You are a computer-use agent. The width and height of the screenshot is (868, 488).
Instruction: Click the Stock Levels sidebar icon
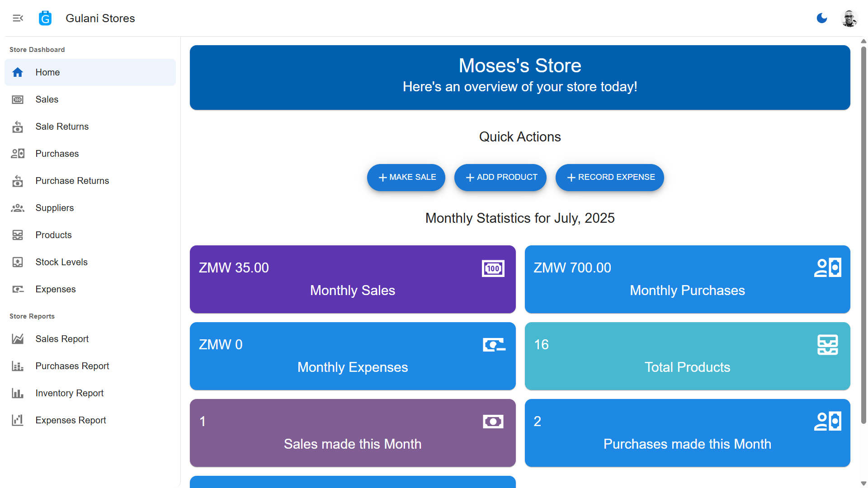[18, 262]
